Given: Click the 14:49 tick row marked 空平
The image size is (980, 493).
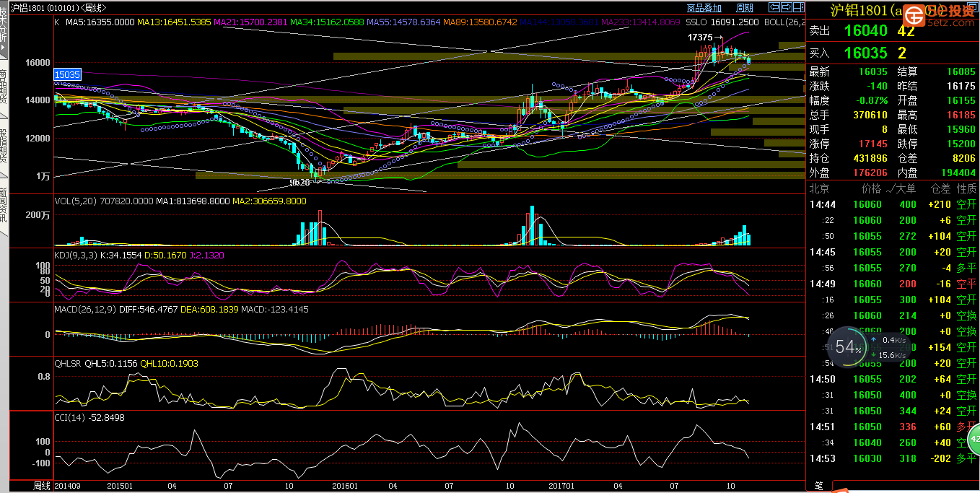Looking at the screenshot, I should click(893, 284).
